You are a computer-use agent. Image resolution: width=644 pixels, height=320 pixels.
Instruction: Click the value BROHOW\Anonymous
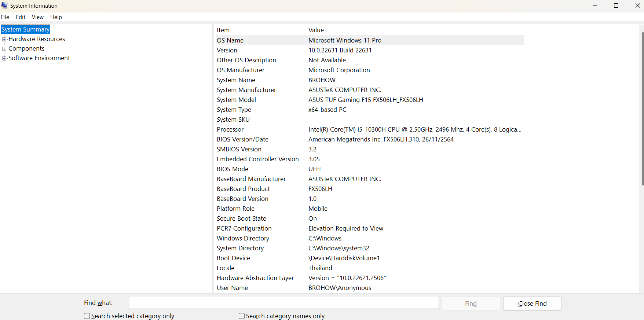click(x=340, y=288)
